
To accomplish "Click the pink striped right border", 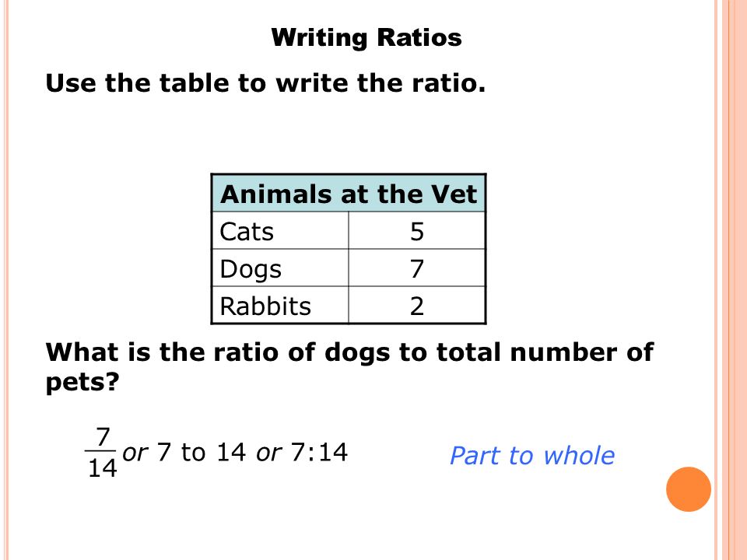I will pos(731,280).
